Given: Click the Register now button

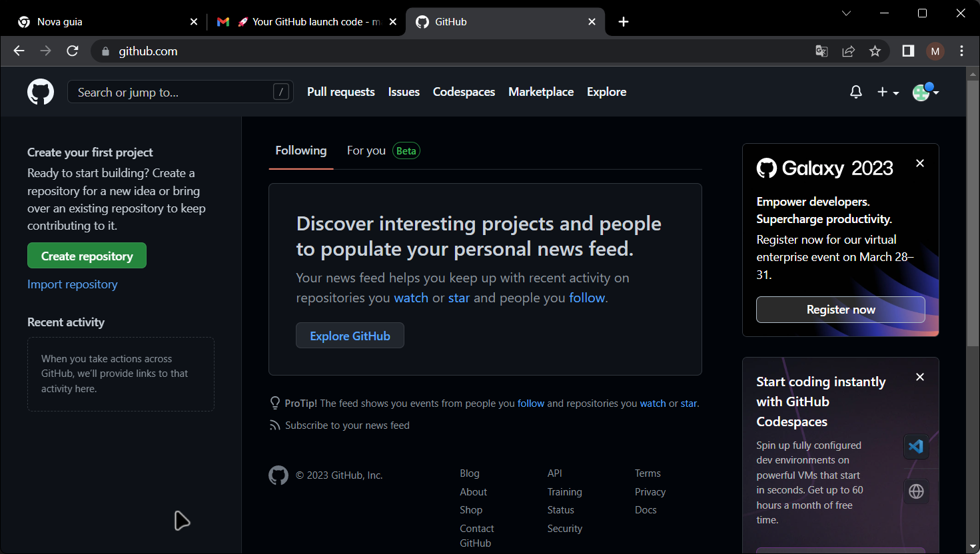Looking at the screenshot, I should (840, 310).
